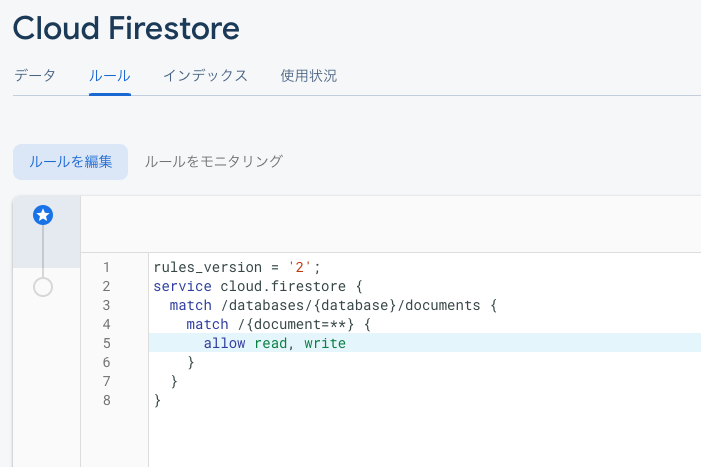Viewport: 701px width, 467px height.
Task: Click line number 8 in gutter
Action: [x=106, y=400]
